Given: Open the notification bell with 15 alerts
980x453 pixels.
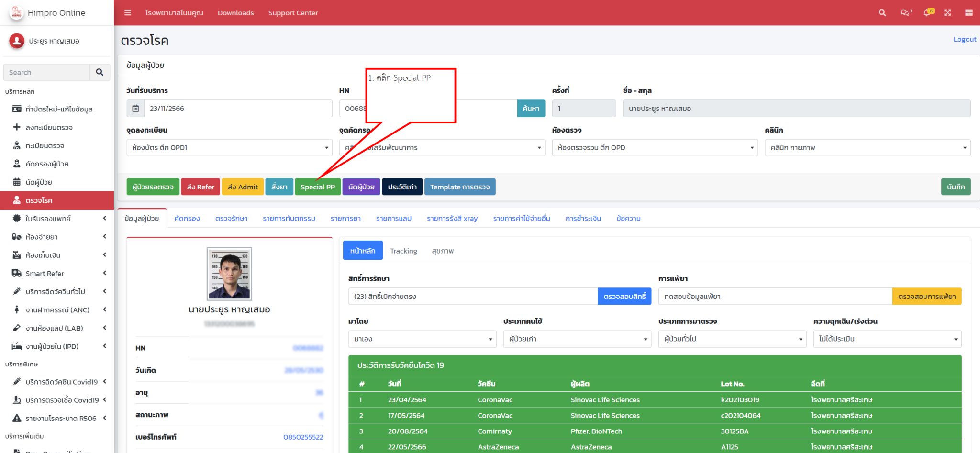Looking at the screenshot, I should (927, 12).
